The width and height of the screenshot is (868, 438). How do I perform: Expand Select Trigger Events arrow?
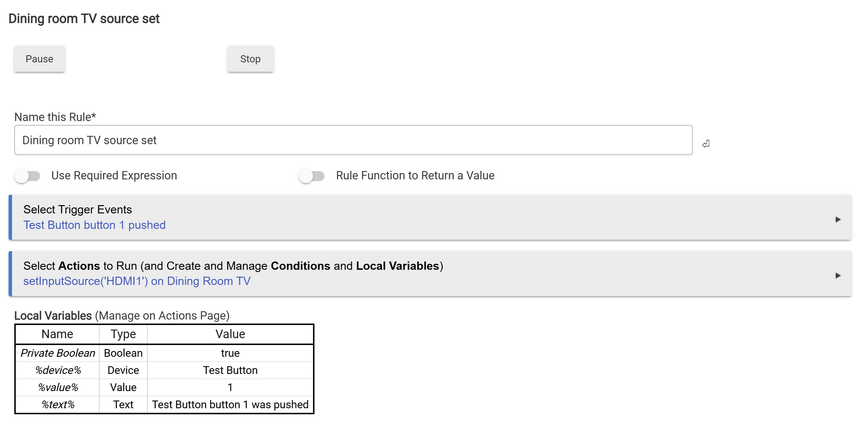click(x=838, y=220)
